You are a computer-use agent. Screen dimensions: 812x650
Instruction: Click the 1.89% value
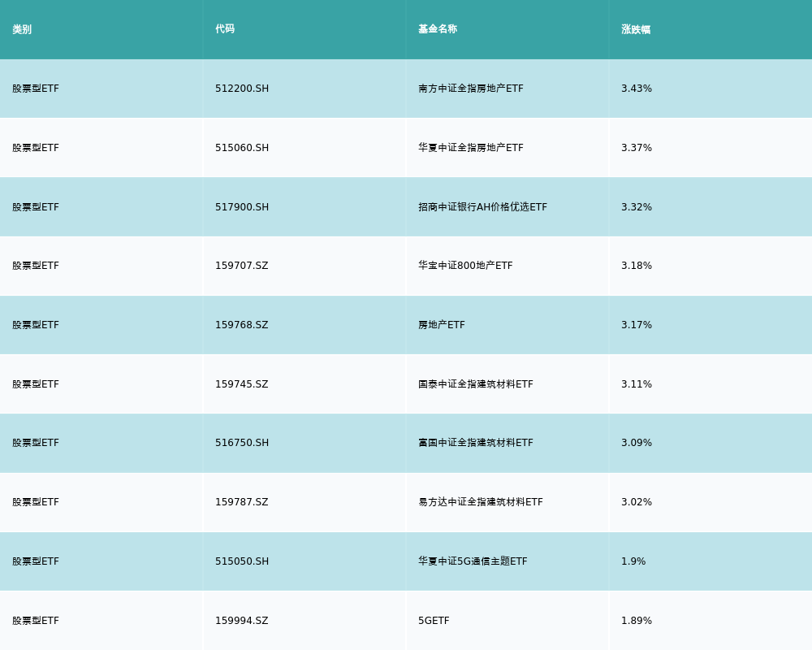(x=637, y=621)
